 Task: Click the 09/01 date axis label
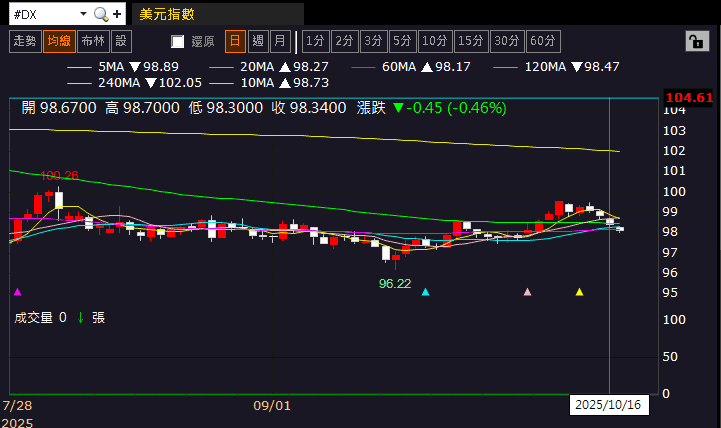coord(272,406)
